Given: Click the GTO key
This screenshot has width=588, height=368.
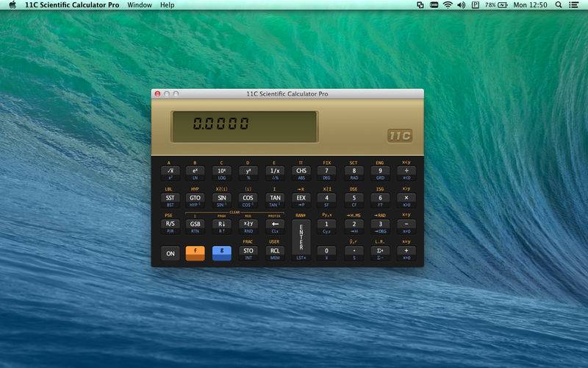Looking at the screenshot, I should point(195,200).
